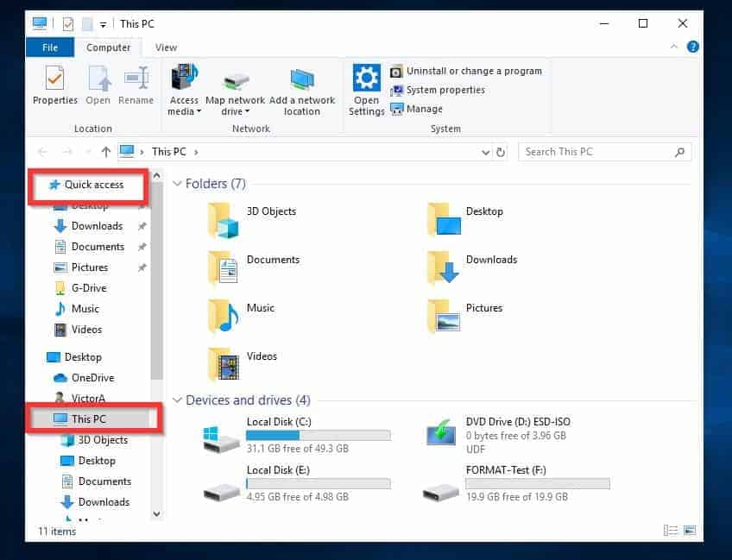Click the Back navigation arrow
Image resolution: width=732 pixels, height=560 pixels.
(x=42, y=152)
